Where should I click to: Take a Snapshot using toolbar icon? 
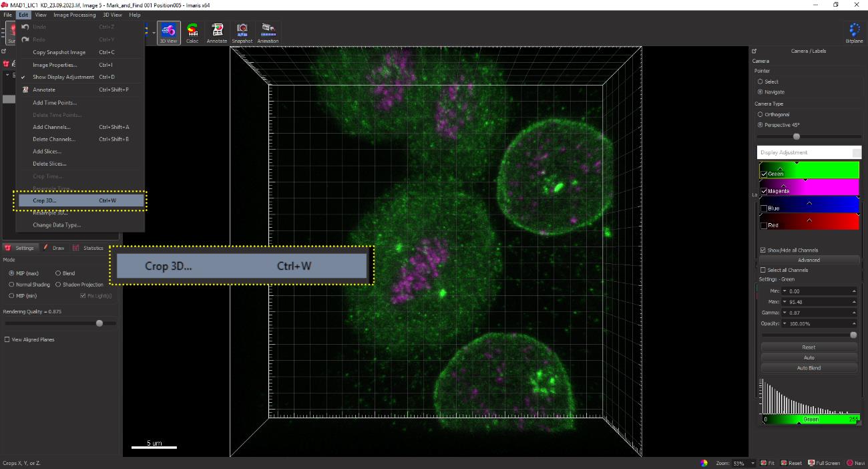242,32
